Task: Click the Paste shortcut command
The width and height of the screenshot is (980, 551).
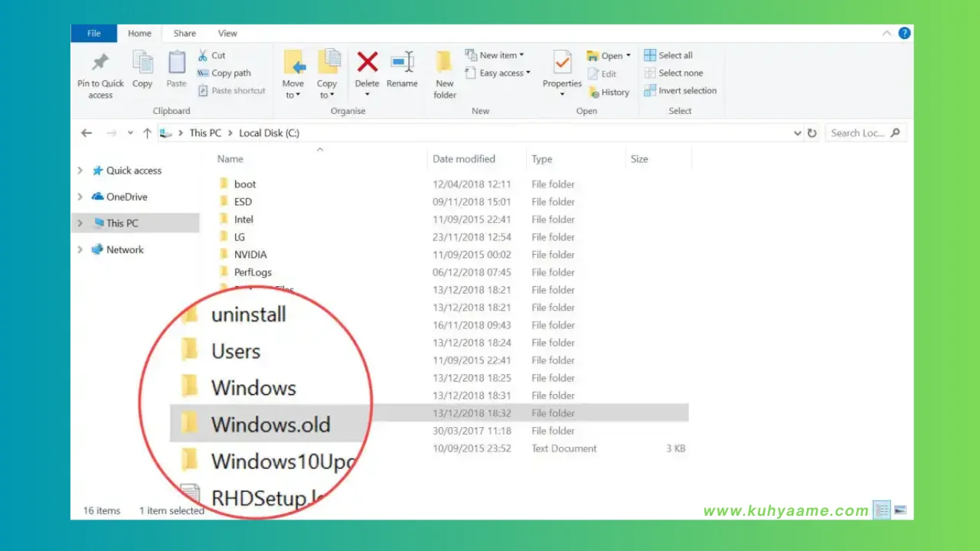Action: pos(231,90)
